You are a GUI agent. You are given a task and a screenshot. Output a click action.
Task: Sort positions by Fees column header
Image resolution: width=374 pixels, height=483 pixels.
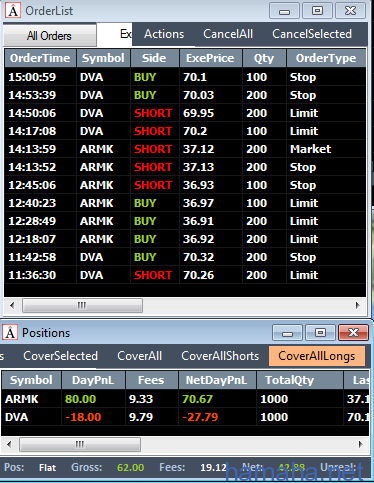pyautogui.click(x=151, y=380)
